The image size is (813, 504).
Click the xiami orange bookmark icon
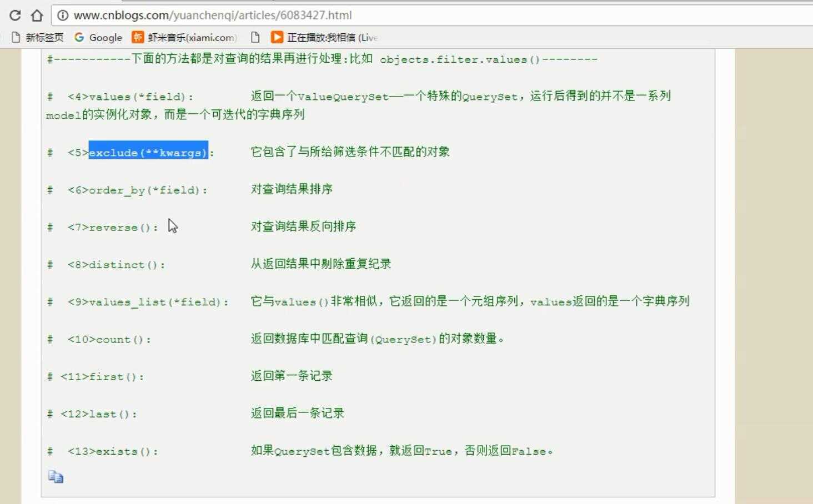coord(137,37)
